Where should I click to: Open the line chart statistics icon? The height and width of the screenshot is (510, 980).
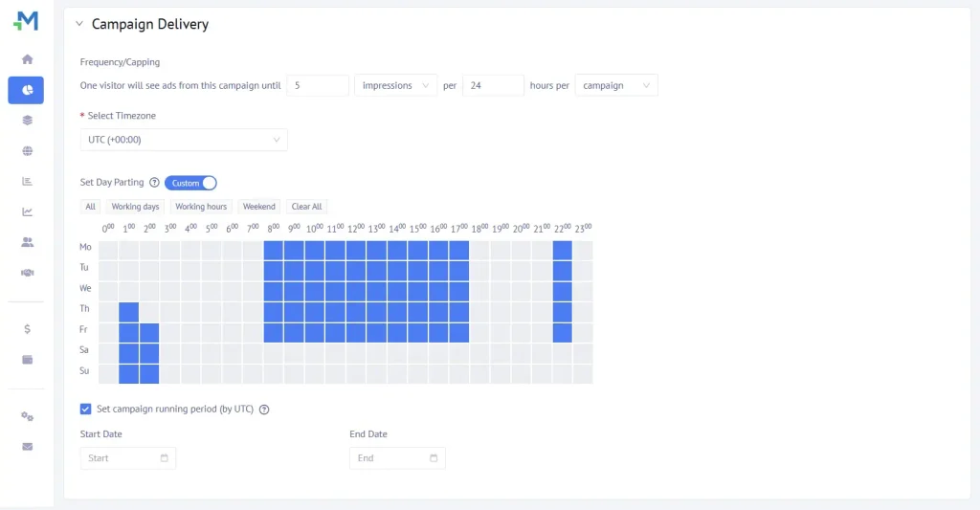(x=27, y=211)
